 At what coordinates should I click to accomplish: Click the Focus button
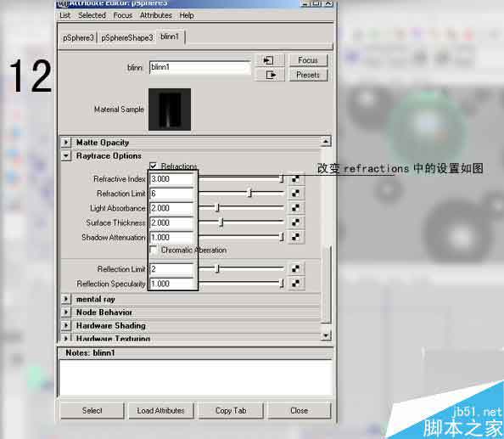point(308,60)
